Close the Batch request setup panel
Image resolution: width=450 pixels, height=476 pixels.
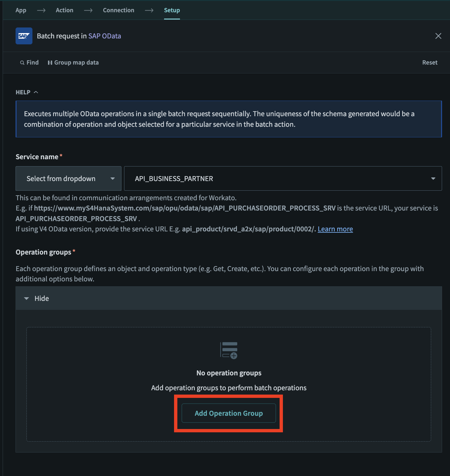pyautogui.click(x=438, y=36)
